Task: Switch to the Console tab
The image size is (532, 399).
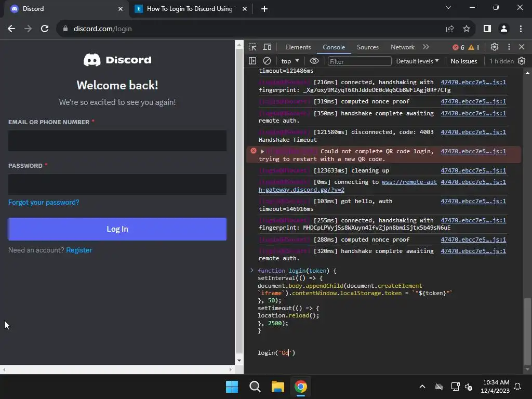Action: coord(334,47)
